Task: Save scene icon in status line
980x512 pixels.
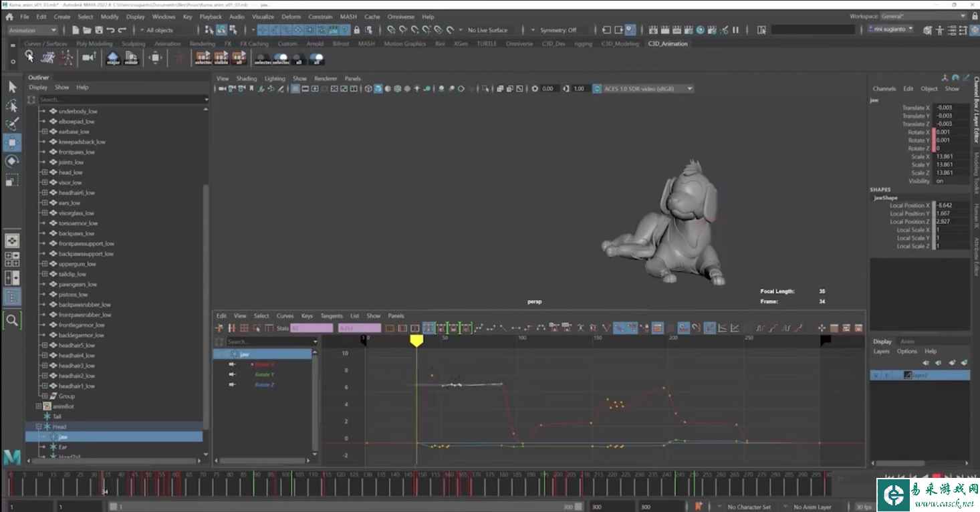Action: 99,30
